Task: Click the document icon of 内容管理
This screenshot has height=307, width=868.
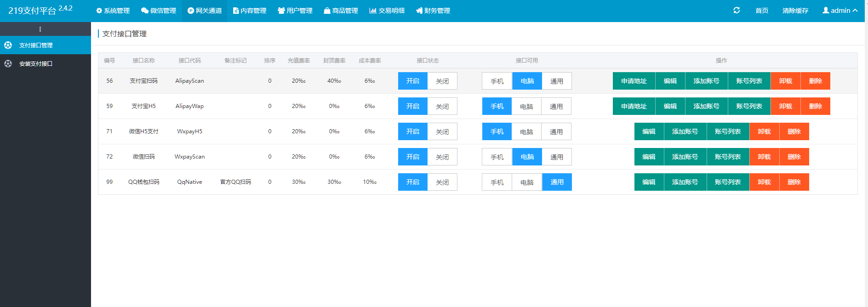Action: pyautogui.click(x=236, y=11)
